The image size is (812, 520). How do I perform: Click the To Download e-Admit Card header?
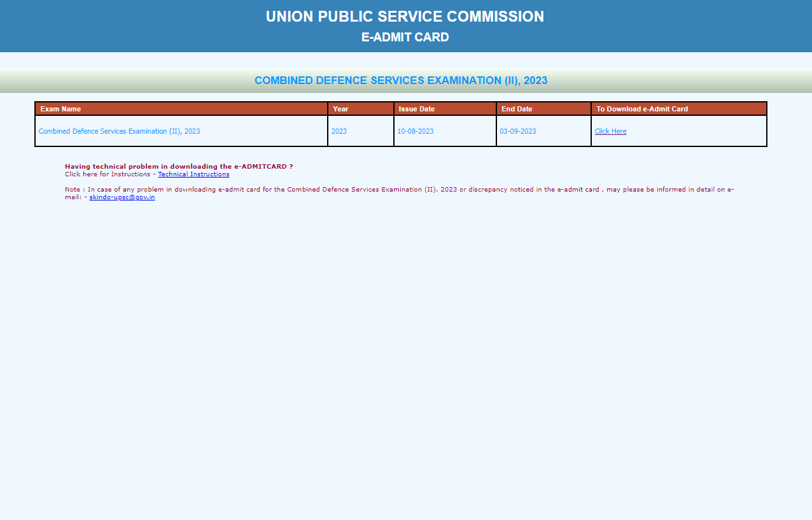click(679, 109)
